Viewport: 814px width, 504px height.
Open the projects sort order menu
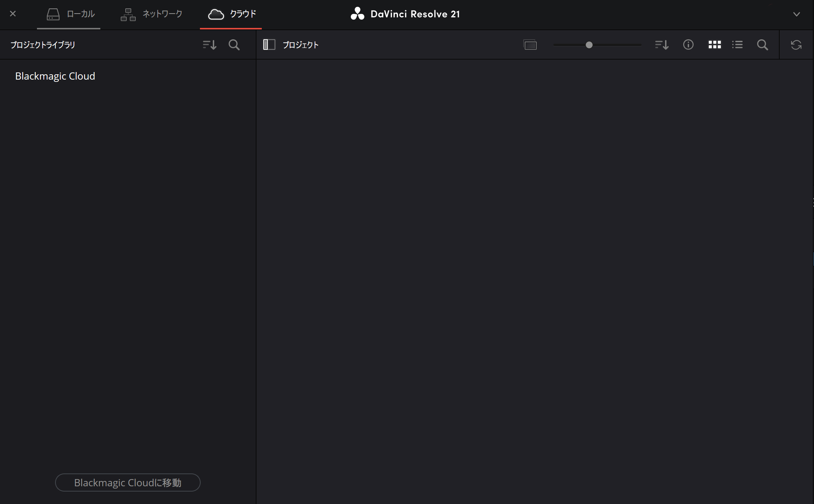(662, 45)
